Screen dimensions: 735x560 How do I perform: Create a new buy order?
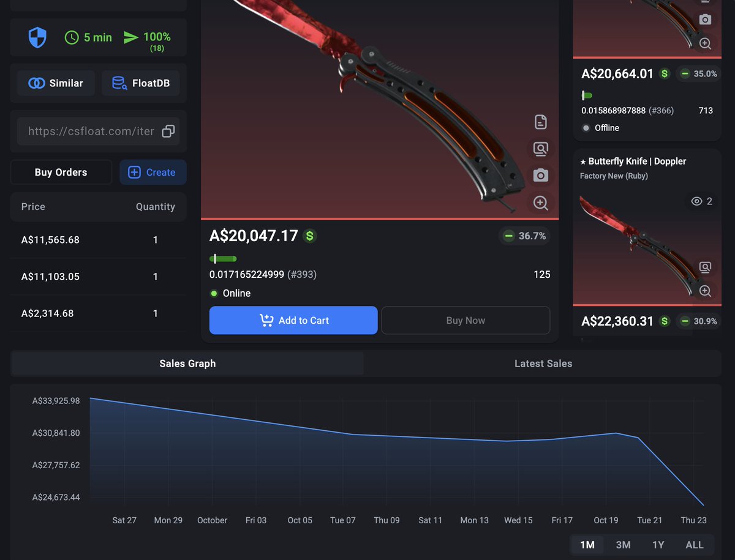[153, 173]
